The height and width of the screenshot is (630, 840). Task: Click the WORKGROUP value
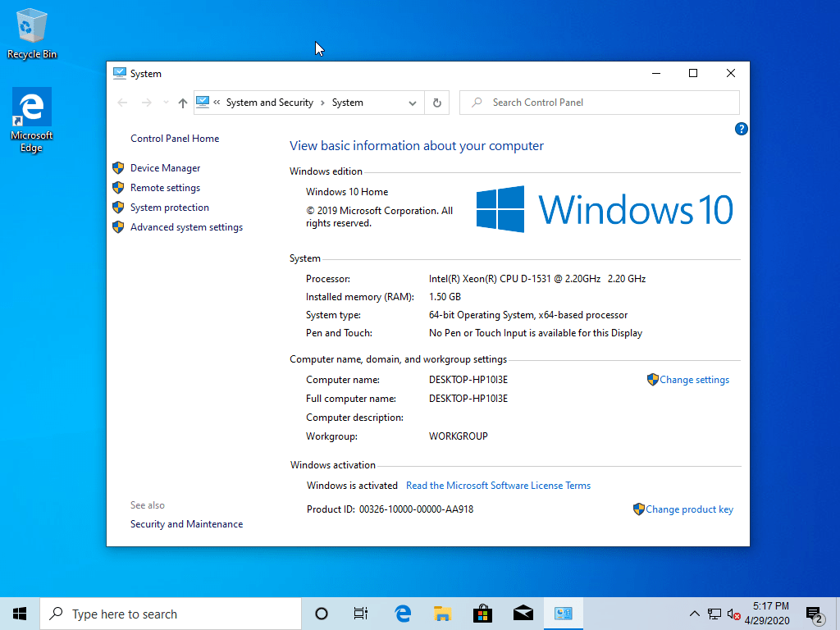point(458,436)
